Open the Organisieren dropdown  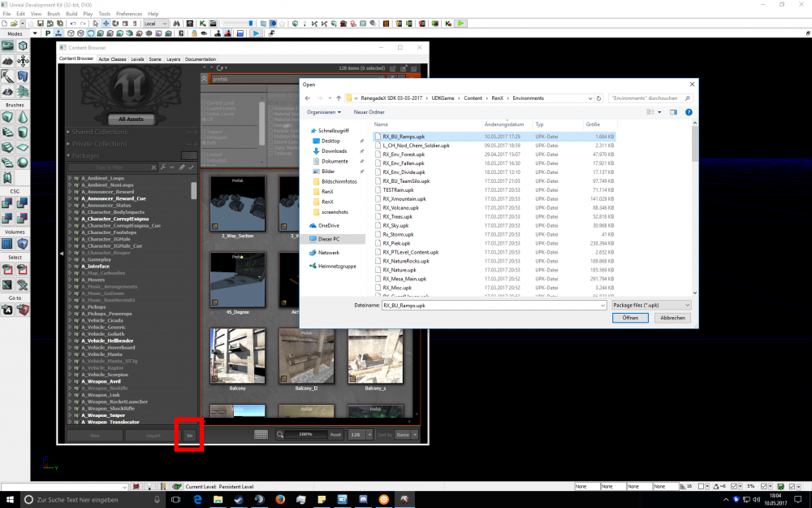click(x=324, y=112)
